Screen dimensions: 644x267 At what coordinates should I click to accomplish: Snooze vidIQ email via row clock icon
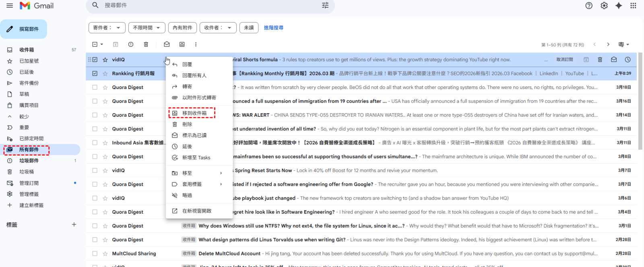click(627, 60)
